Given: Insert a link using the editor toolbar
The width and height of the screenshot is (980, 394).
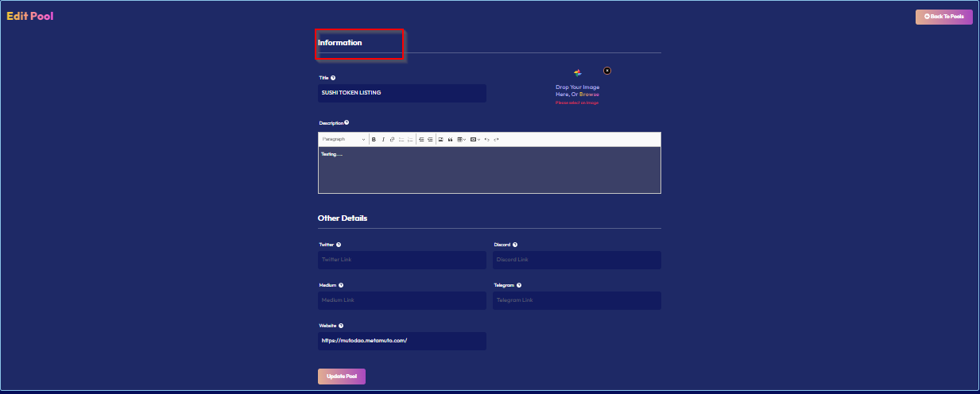Looking at the screenshot, I should [392, 139].
